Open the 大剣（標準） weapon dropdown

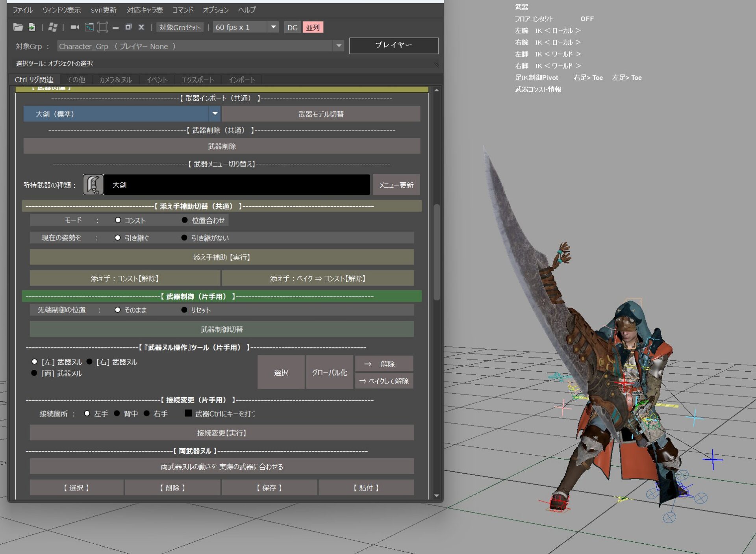(215, 114)
